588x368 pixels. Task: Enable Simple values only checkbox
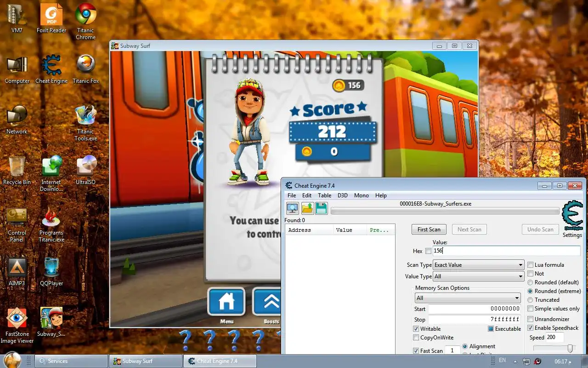coord(531,309)
